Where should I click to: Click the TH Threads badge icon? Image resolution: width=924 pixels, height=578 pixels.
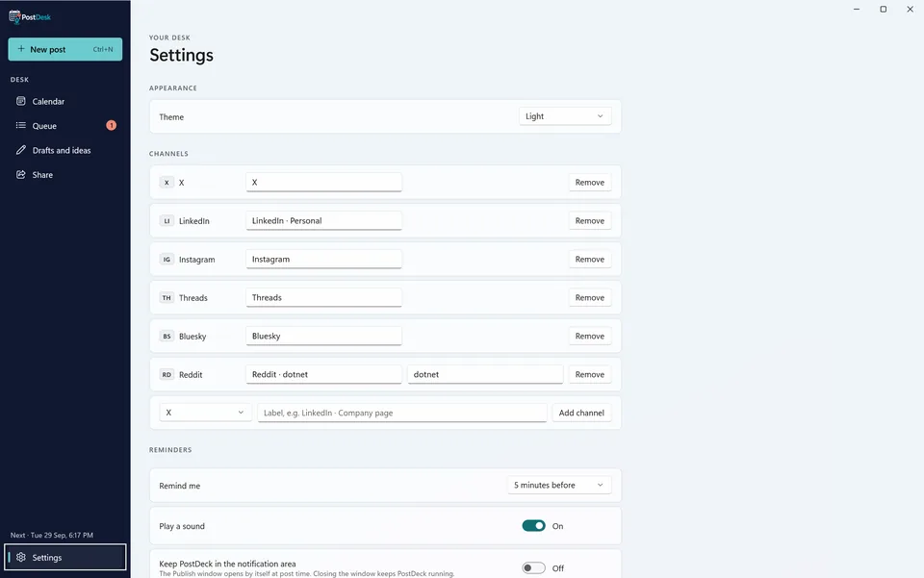tap(167, 298)
